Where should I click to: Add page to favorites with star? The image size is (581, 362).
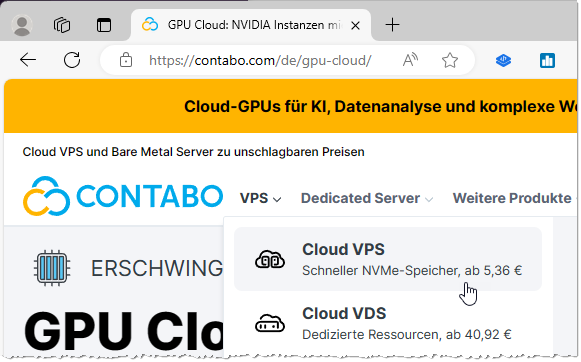(450, 60)
